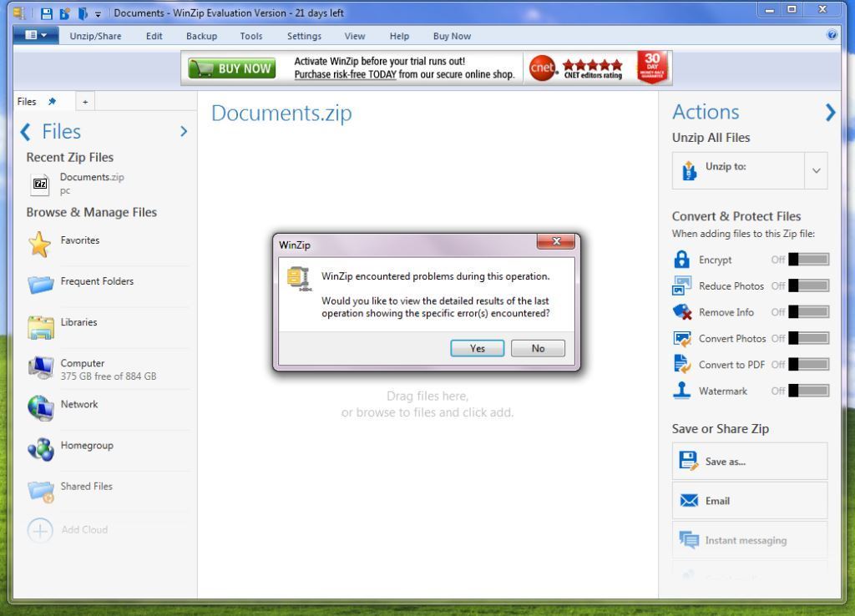The width and height of the screenshot is (855, 616).
Task: Open the quick access toolbar customize arrow
Action: point(99,14)
